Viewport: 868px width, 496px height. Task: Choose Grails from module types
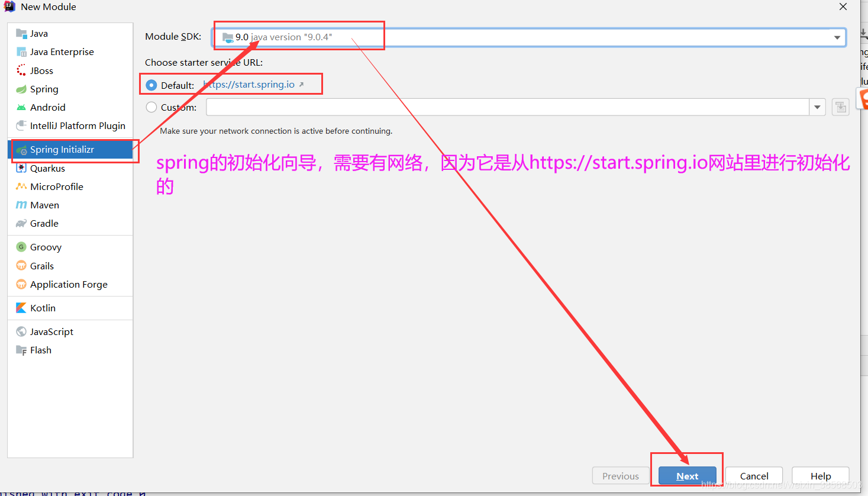70,266
